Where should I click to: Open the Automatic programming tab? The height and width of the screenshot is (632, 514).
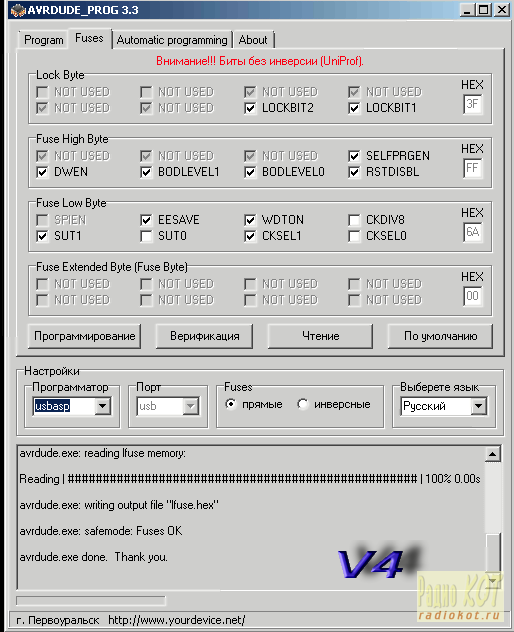[172, 40]
